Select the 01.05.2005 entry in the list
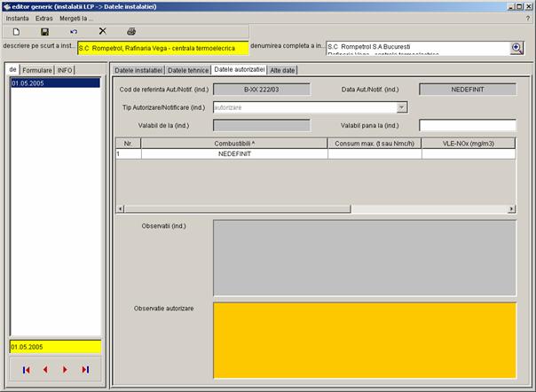The height and width of the screenshot is (392, 536). point(53,82)
